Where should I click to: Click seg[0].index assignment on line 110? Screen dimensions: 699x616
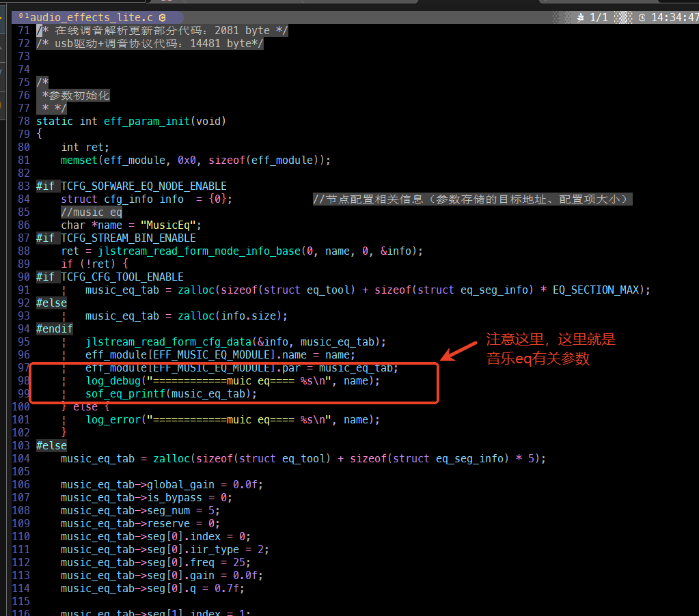(156, 536)
